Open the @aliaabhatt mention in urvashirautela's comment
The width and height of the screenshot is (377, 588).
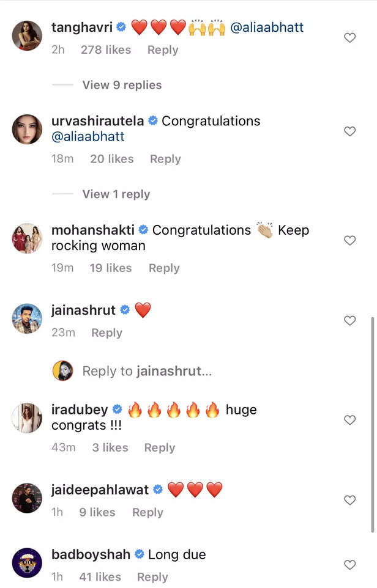click(90, 138)
